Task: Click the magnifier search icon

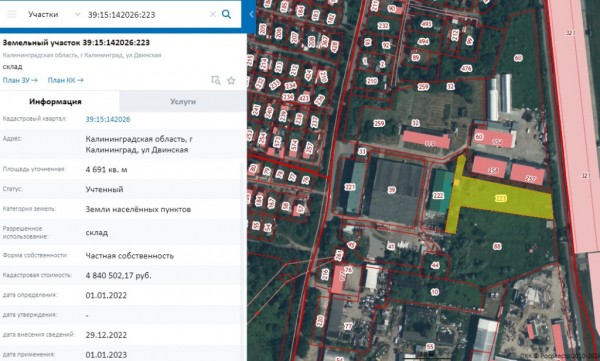Action: click(227, 15)
